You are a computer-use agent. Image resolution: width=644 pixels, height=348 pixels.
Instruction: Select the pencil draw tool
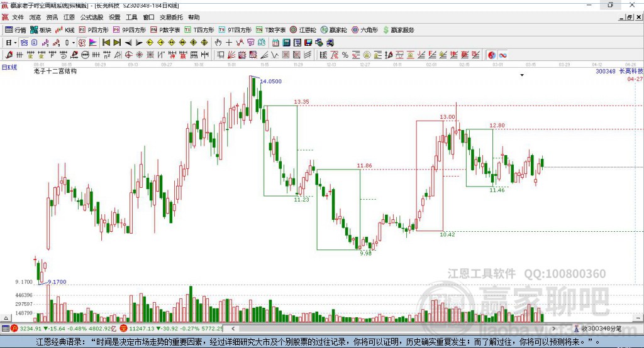9,55
